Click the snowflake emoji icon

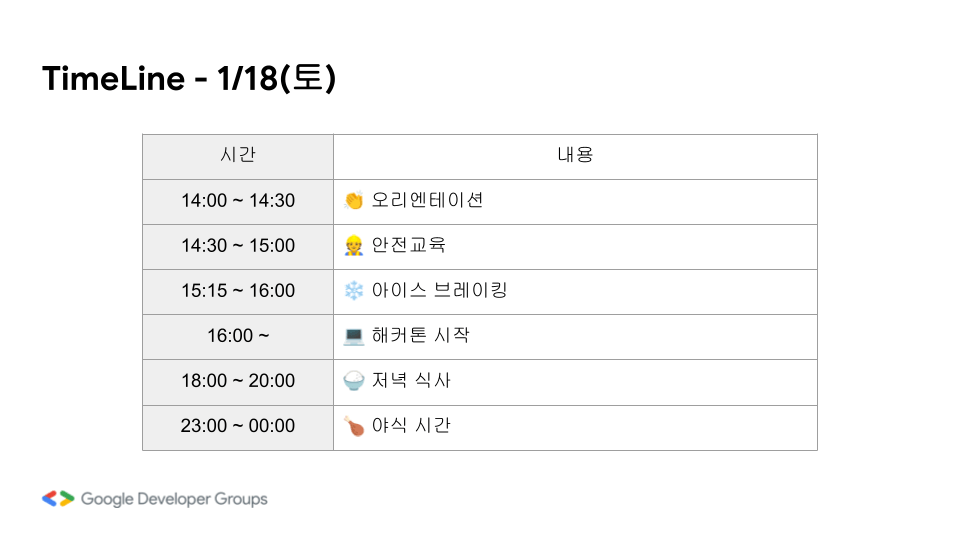coord(353,291)
